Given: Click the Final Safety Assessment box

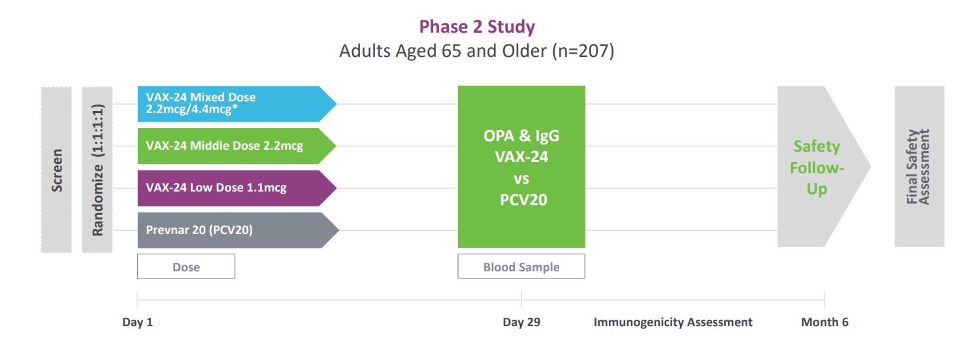Looking at the screenshot, I should click(919, 167).
